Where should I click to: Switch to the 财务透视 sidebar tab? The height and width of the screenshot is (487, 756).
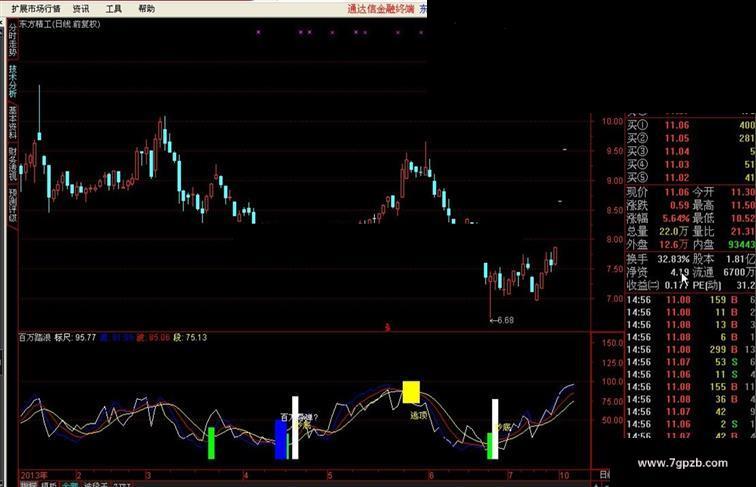[x=13, y=164]
